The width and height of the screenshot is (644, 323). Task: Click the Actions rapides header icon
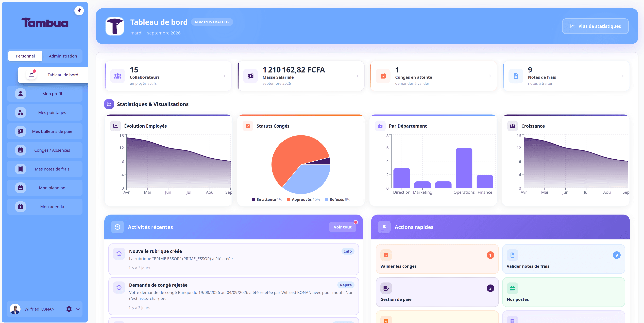[384, 227]
